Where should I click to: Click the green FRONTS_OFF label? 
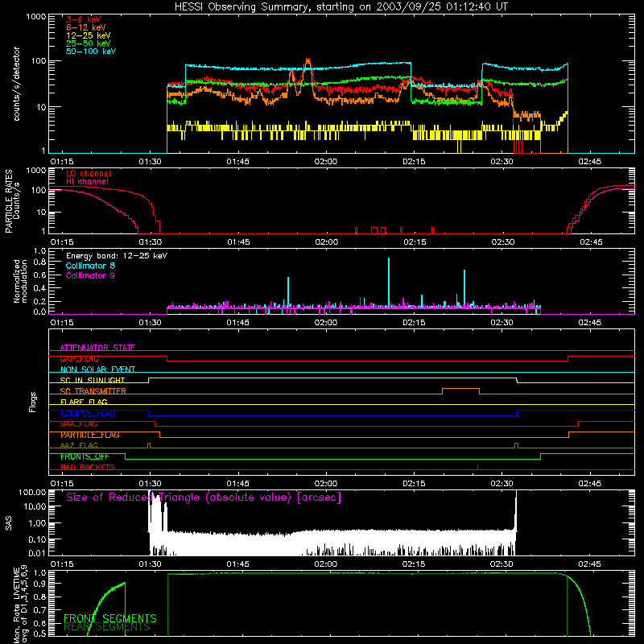click(85, 456)
